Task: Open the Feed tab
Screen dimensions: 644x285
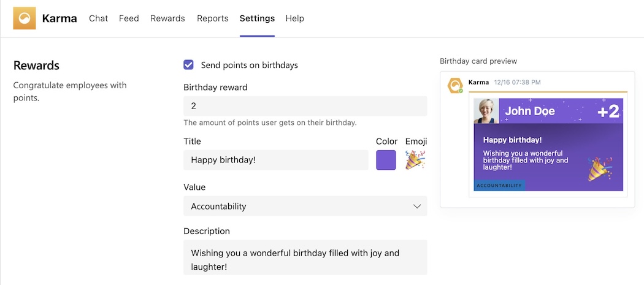Action: click(x=129, y=18)
